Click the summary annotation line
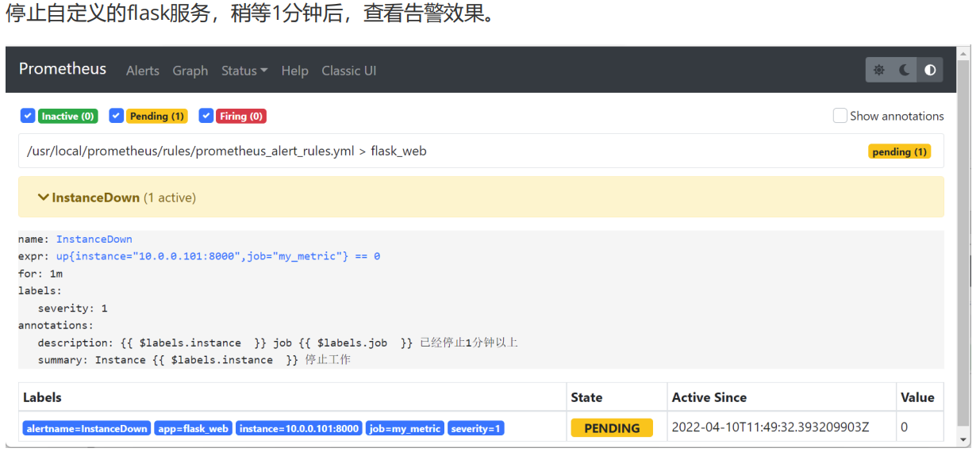This screenshot has width=980, height=452. click(194, 360)
